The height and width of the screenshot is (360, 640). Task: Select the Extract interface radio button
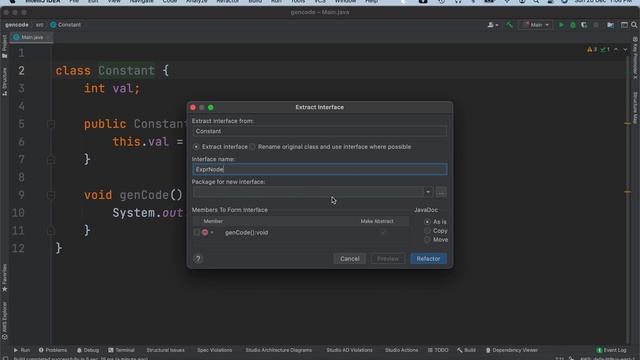tap(196, 147)
